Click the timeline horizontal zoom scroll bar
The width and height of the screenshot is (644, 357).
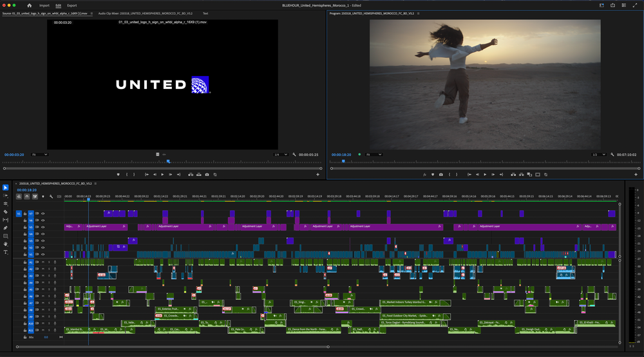pyautogui.click(x=173, y=347)
